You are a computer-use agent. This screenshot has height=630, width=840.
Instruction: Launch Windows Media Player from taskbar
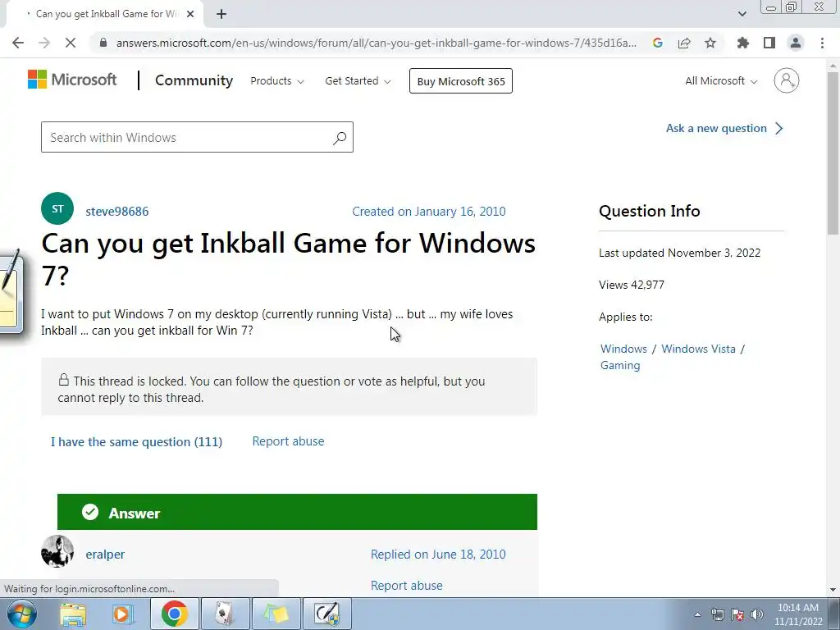point(123,614)
